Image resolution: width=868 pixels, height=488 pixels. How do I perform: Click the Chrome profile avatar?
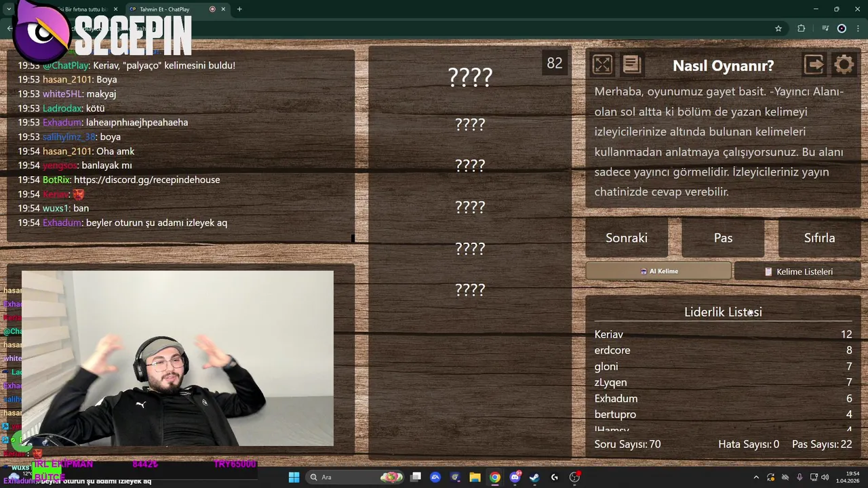point(842,28)
